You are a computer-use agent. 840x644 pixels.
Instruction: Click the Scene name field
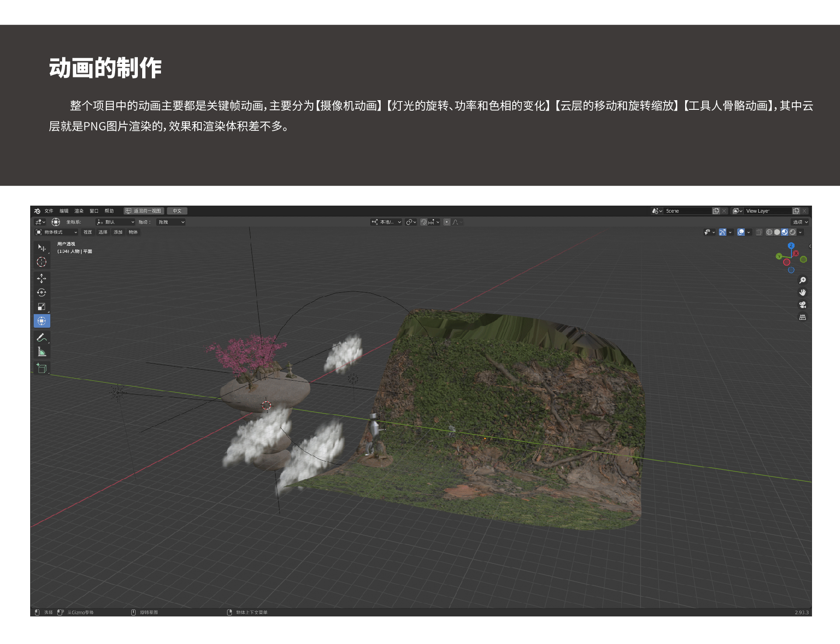688,211
